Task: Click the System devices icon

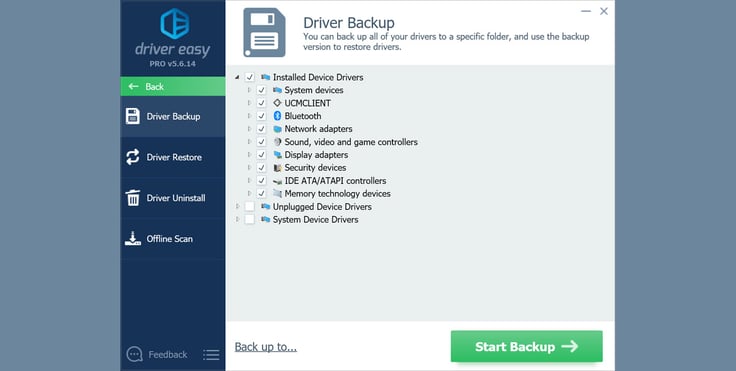Action: pos(277,90)
